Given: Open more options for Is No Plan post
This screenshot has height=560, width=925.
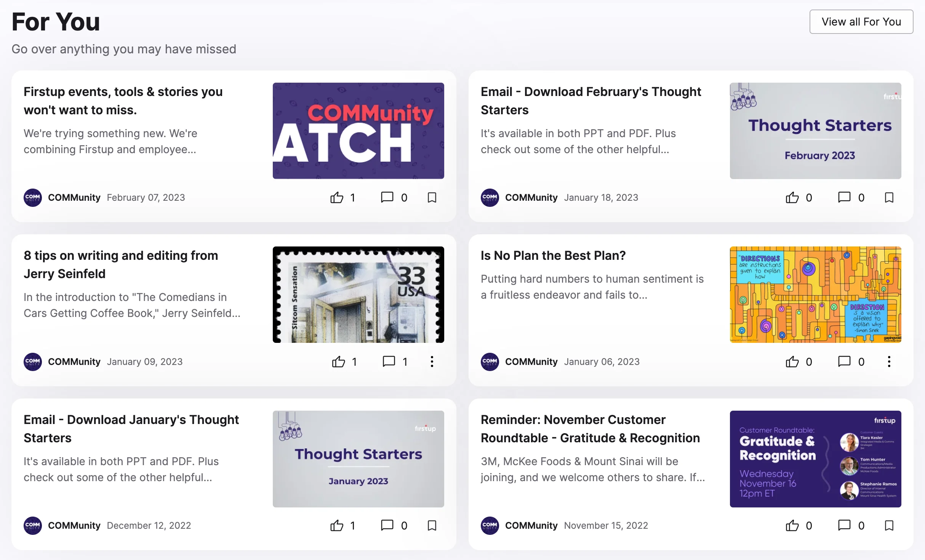Looking at the screenshot, I should pos(889,362).
